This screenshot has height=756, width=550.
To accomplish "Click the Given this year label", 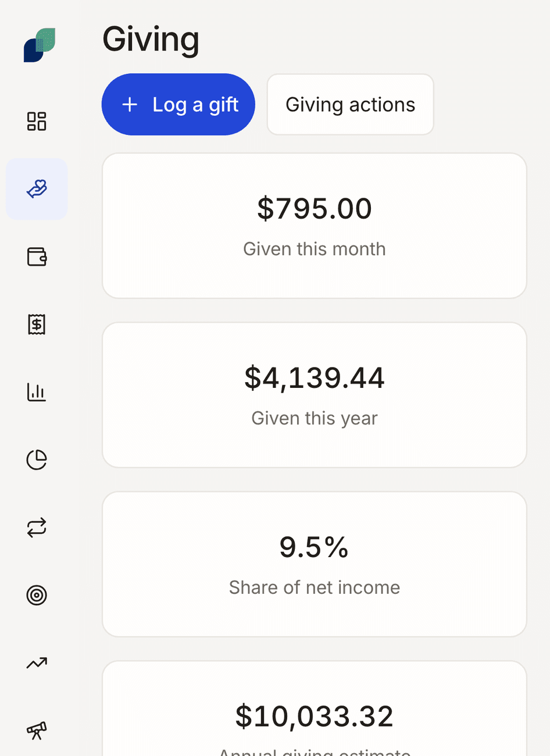I will (x=315, y=418).
